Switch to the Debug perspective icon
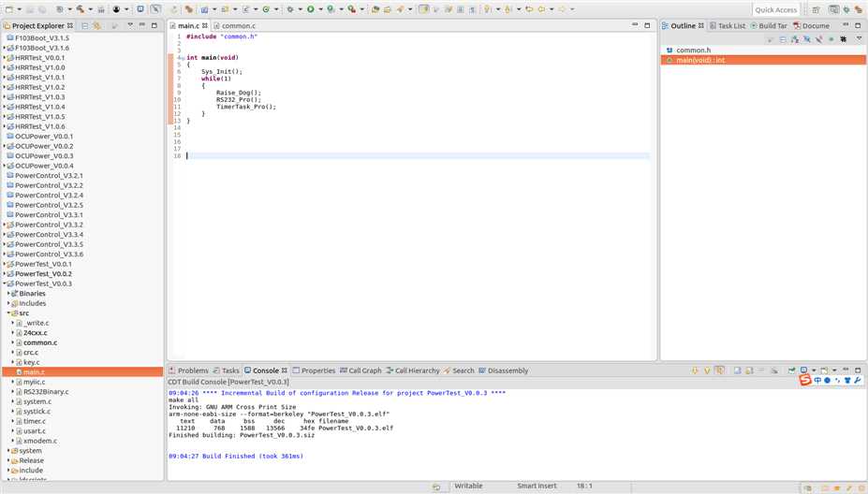 [846, 9]
